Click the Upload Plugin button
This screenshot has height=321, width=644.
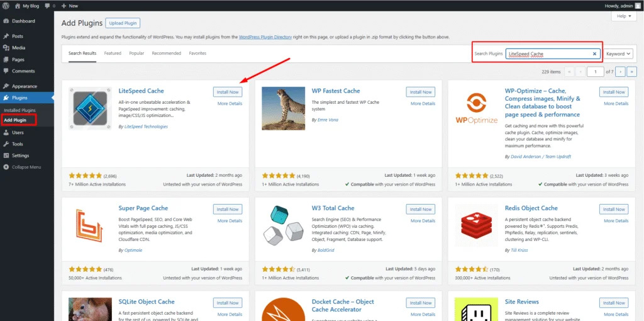click(x=123, y=23)
